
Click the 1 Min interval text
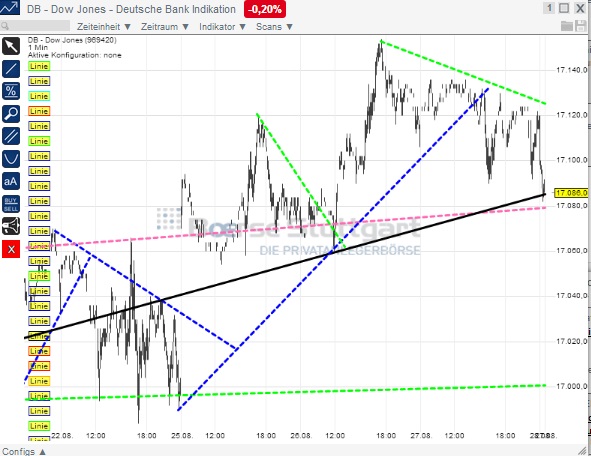38,47
